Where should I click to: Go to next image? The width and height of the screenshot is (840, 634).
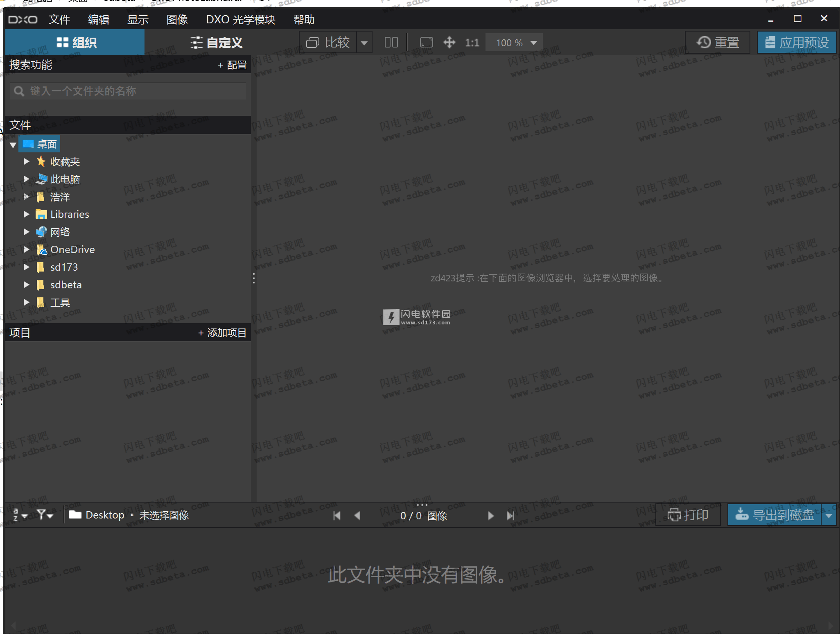(x=491, y=516)
